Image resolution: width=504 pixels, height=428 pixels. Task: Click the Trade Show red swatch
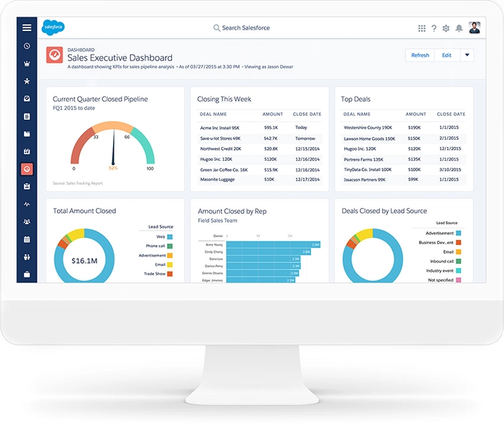tap(170, 274)
